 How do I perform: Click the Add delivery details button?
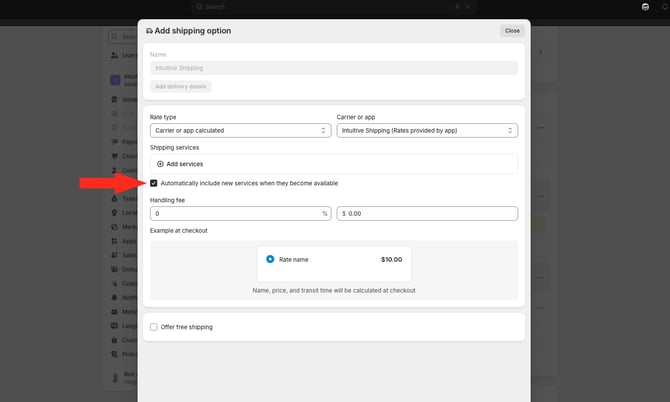(181, 86)
